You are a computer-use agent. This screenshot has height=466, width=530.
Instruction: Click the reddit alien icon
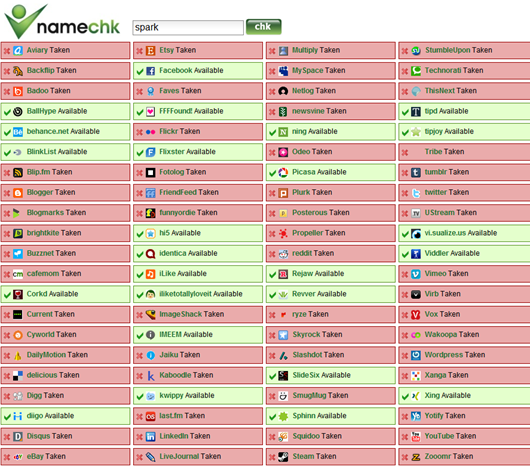[x=283, y=254]
